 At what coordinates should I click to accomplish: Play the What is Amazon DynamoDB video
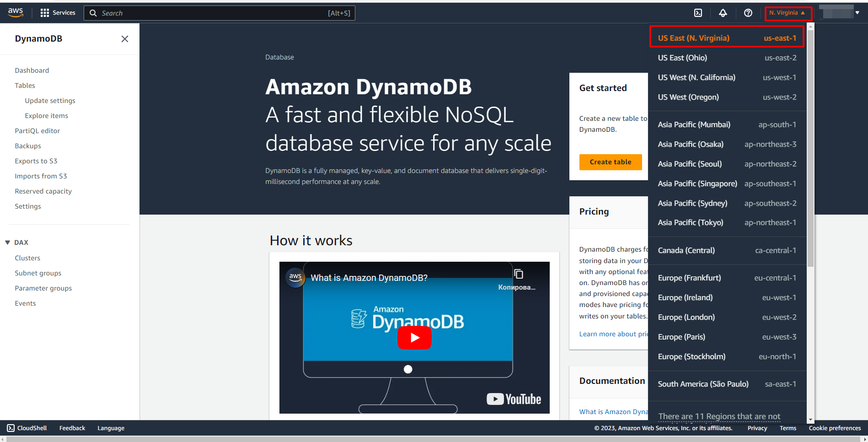pos(414,338)
